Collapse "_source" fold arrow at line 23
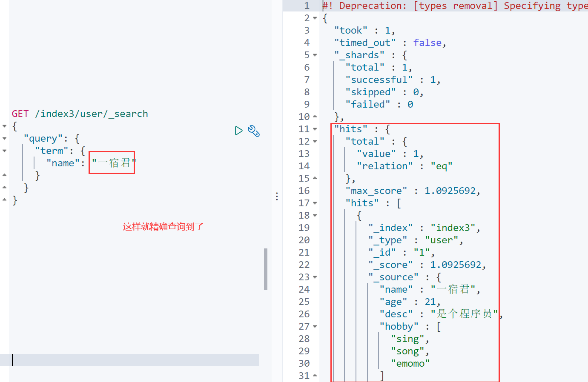The image size is (588, 382). (315, 277)
